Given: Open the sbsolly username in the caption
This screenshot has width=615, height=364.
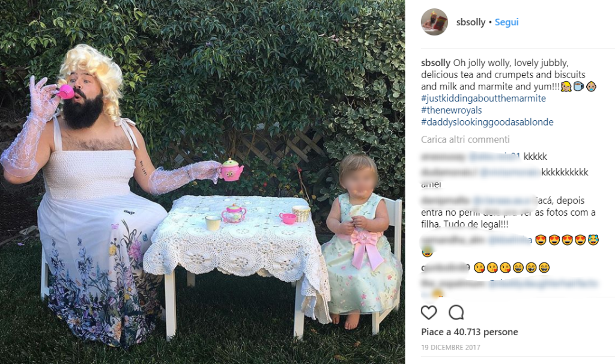Looking at the screenshot, I should [436, 62].
